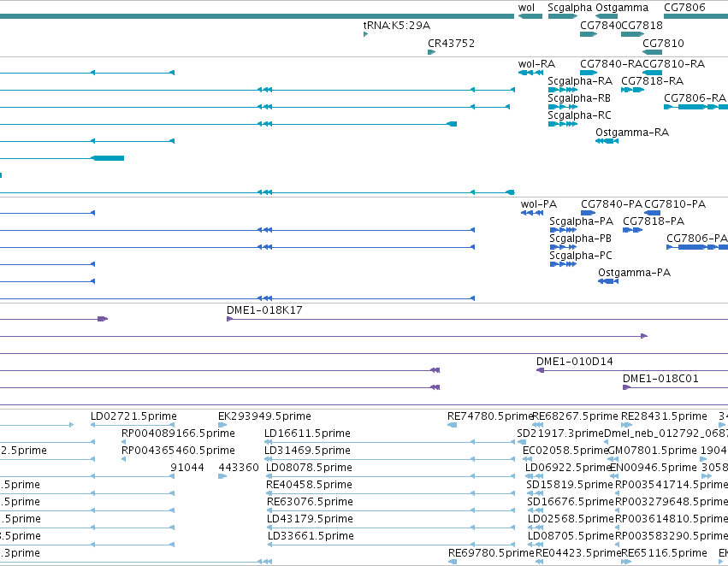
Task: Select the CG7806-PA protein label
Action: [697, 239]
